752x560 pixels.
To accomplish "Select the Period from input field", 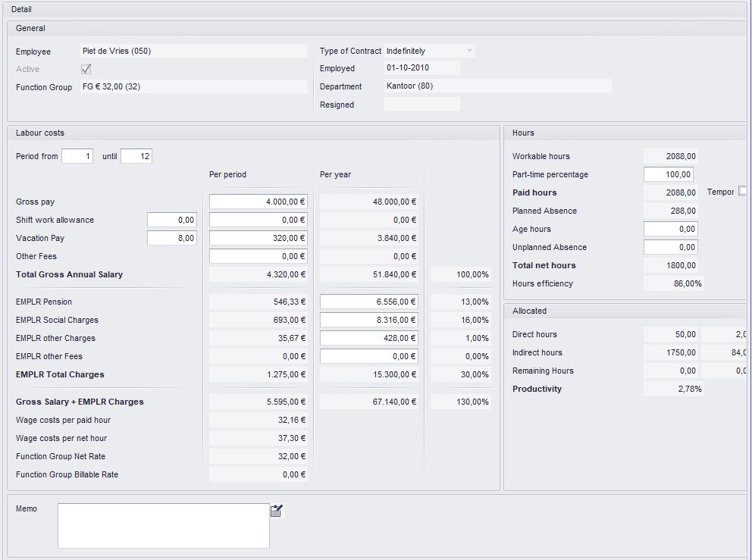I will [x=77, y=156].
